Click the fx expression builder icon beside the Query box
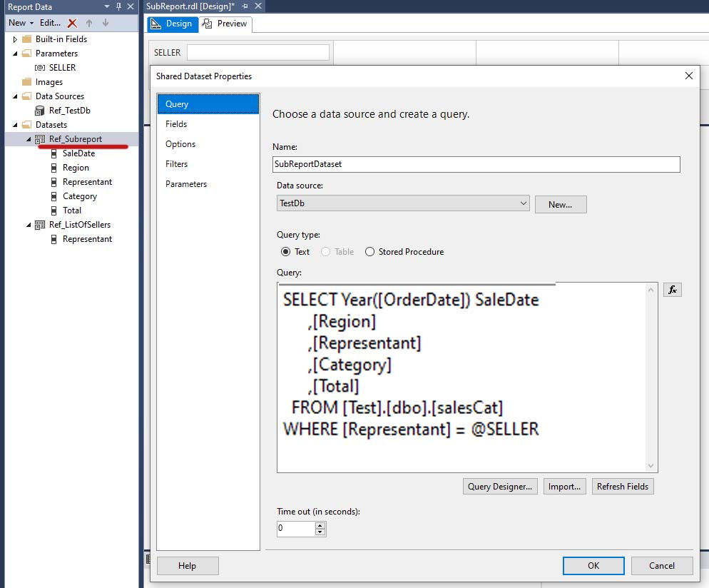 coord(671,289)
